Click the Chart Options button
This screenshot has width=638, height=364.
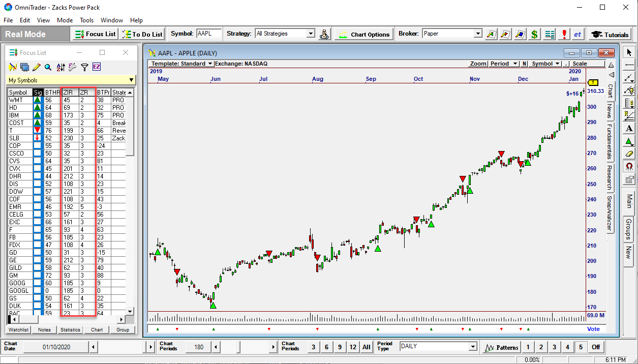click(364, 34)
